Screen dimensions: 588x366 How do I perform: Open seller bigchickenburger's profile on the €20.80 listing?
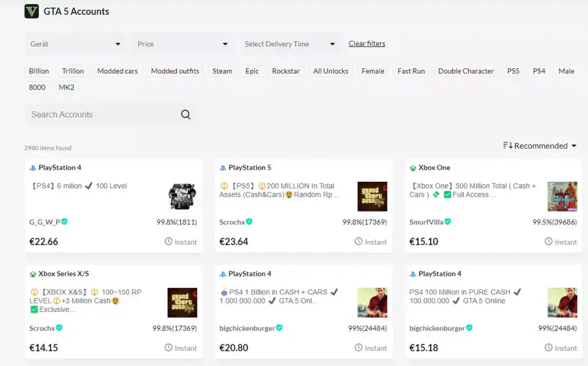pyautogui.click(x=247, y=328)
